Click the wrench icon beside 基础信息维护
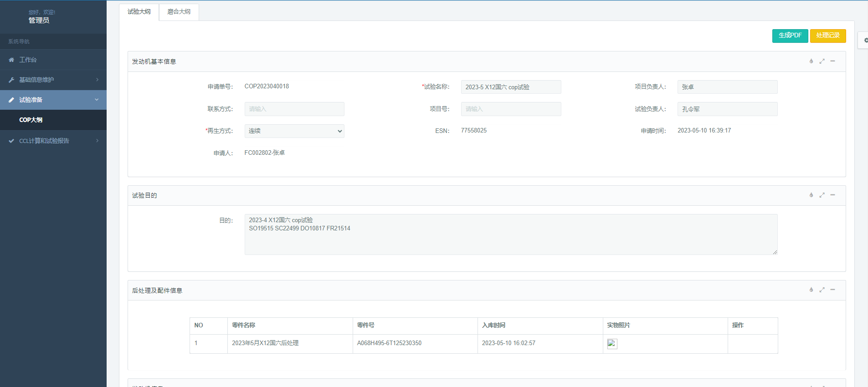Image resolution: width=868 pixels, height=387 pixels. [11, 80]
